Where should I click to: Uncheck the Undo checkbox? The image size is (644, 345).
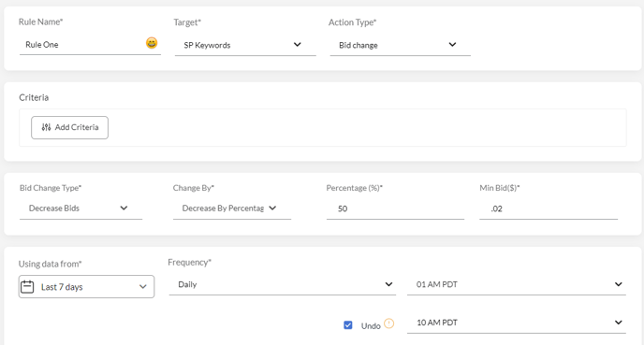[348, 325]
